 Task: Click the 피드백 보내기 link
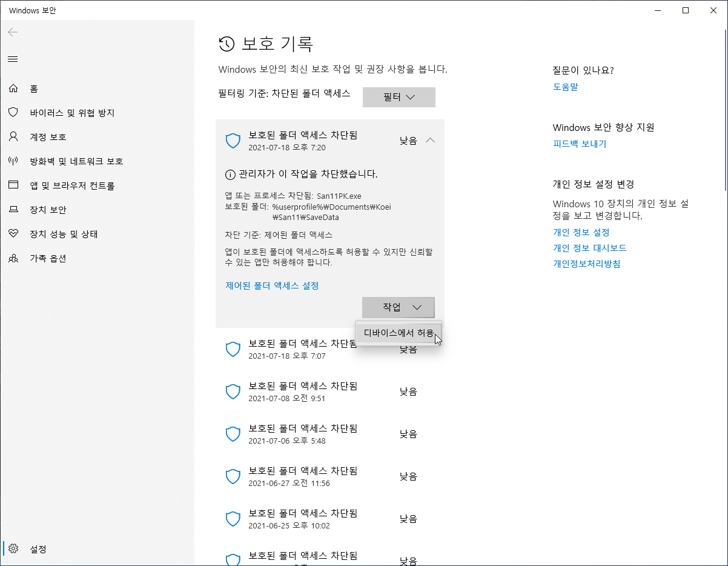coord(580,144)
